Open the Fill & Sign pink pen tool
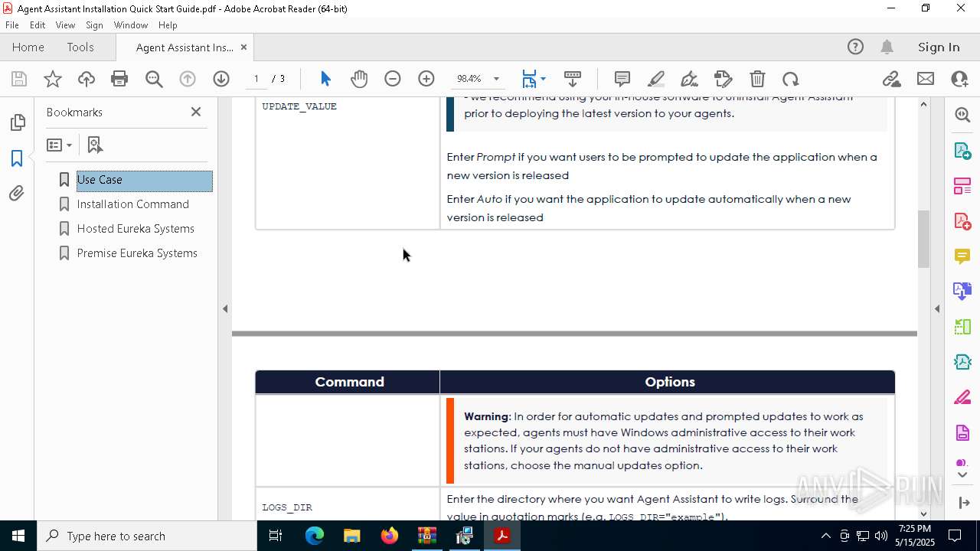 click(x=962, y=398)
